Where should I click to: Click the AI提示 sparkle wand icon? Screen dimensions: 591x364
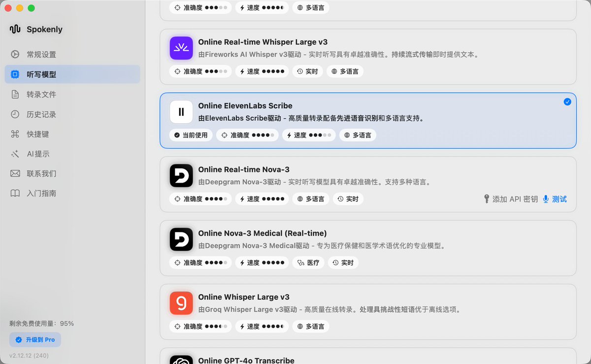point(15,154)
